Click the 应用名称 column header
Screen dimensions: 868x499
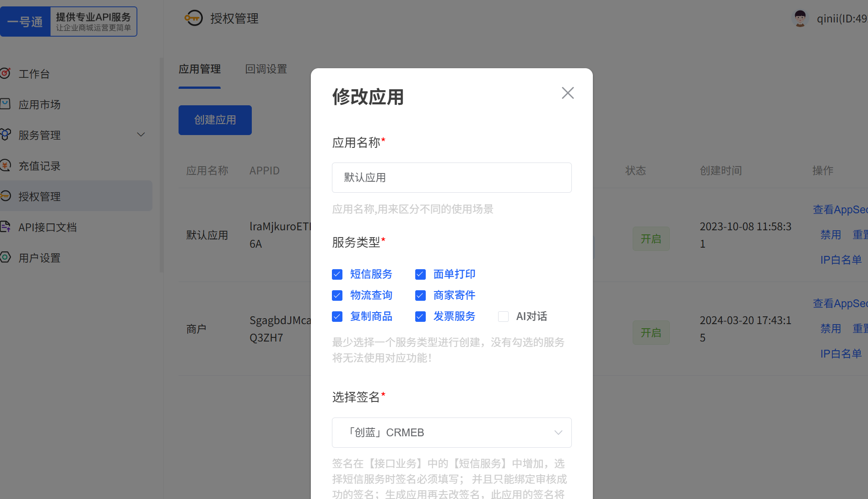pyautogui.click(x=207, y=171)
